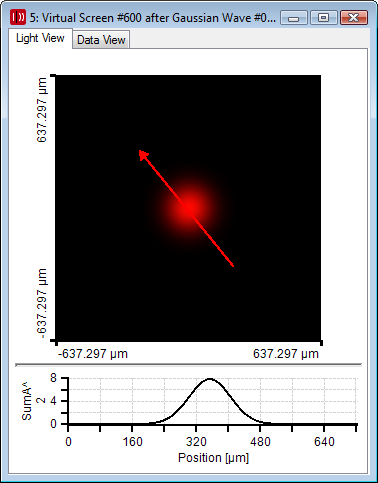Select the Light View tab
This screenshot has height=483, width=378.
click(40, 38)
